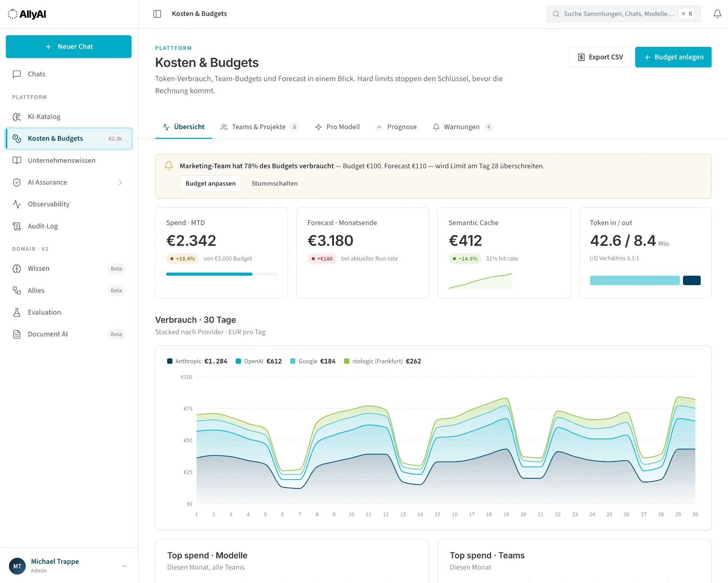The image size is (728, 583).
Task: Open Audit-Log via its scroll icon
Action: (x=17, y=226)
